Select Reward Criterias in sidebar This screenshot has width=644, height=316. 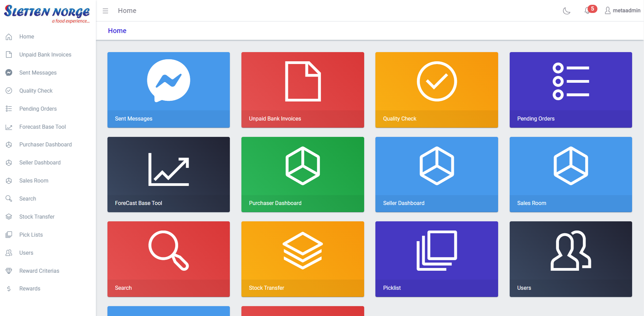pyautogui.click(x=39, y=271)
